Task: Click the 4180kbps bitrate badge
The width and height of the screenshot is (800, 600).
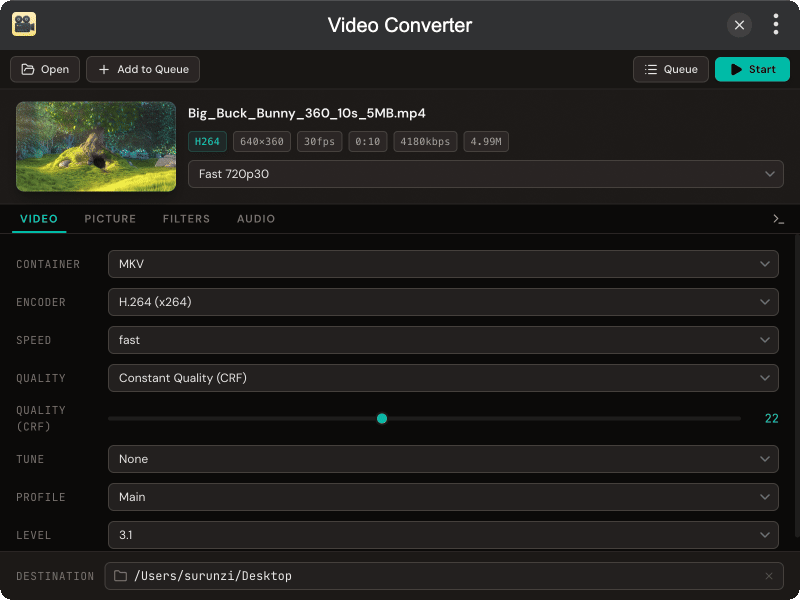Action: 425,142
